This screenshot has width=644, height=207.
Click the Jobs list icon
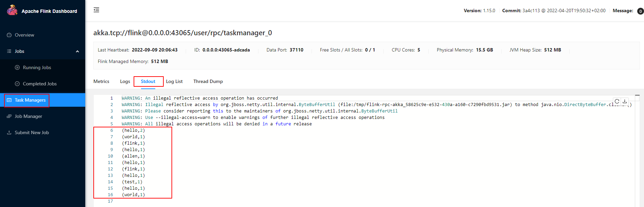pyautogui.click(x=9, y=51)
